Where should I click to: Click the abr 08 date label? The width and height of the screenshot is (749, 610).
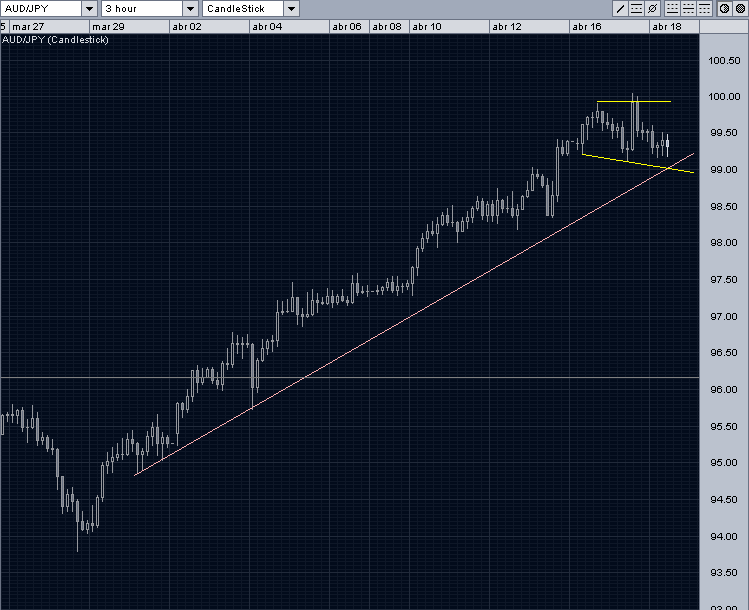387,27
